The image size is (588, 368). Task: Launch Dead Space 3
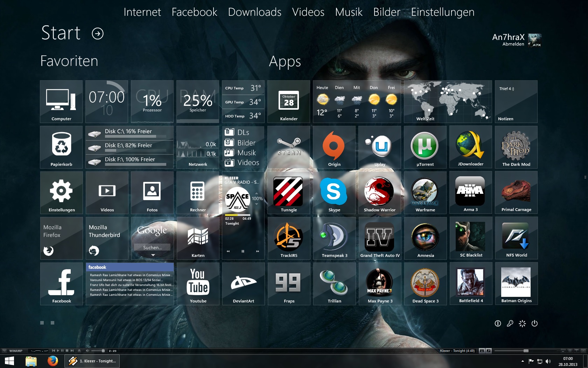click(425, 284)
